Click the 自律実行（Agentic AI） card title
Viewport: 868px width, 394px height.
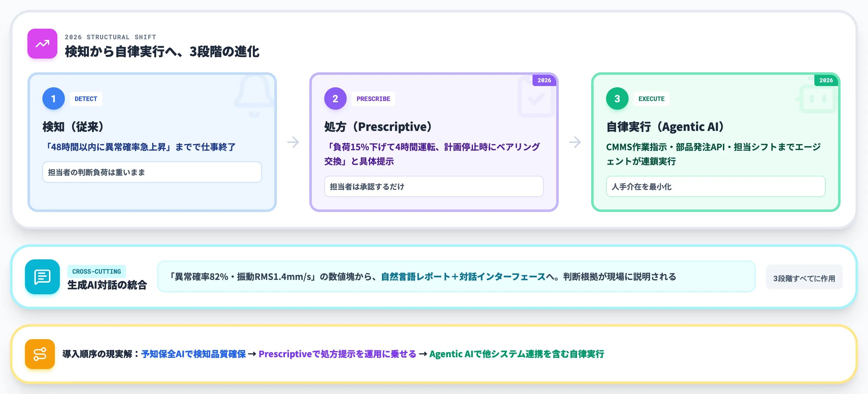coord(665,127)
